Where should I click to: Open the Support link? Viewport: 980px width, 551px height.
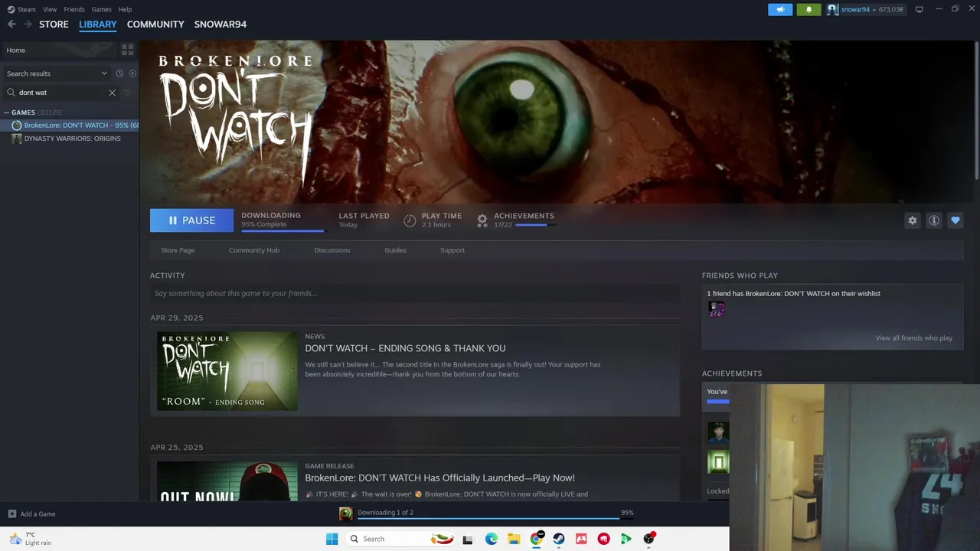[452, 250]
